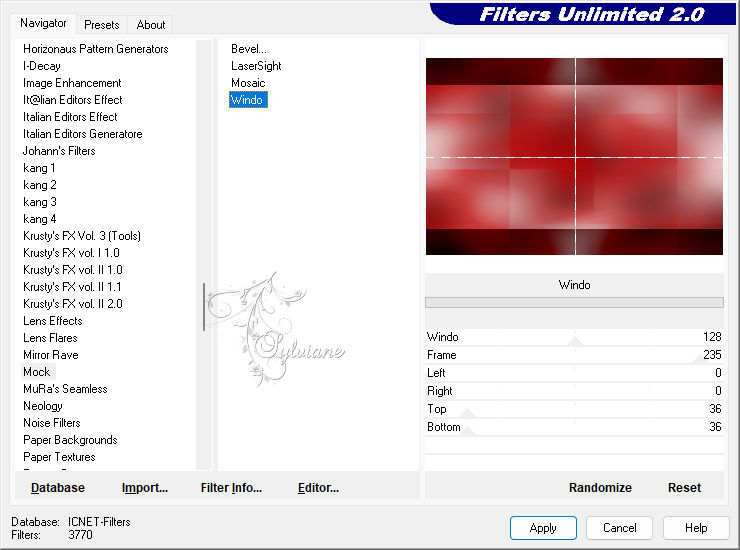The height and width of the screenshot is (550, 740).
Task: Adjust the Windo slider set to 128
Action: [x=574, y=337]
